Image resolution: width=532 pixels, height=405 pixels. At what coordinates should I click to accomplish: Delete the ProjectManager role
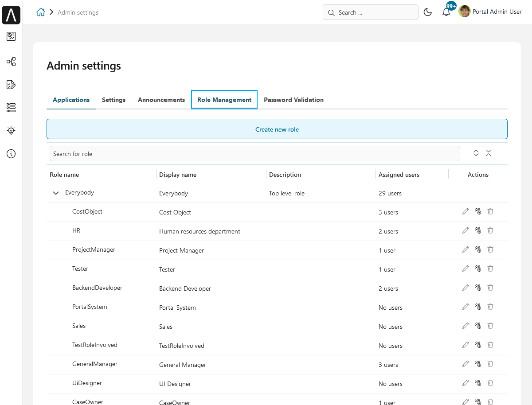pos(490,249)
